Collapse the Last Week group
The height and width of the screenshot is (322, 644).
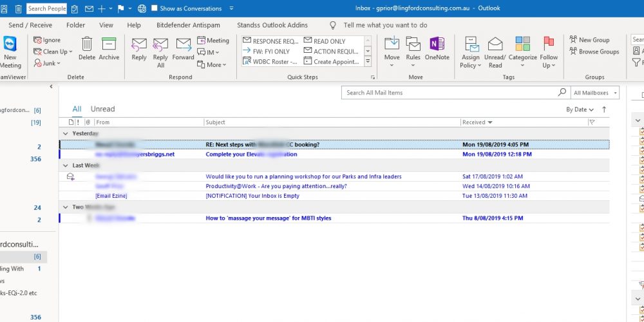(x=65, y=165)
